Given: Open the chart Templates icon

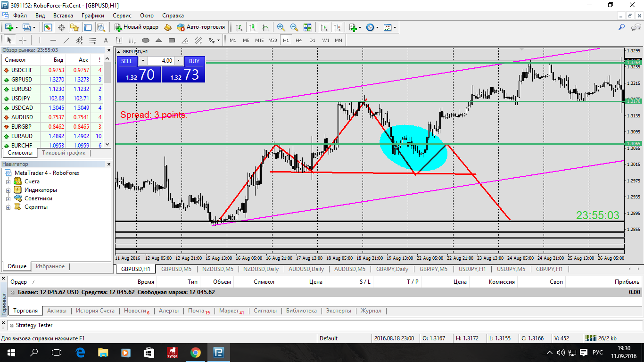Looking at the screenshot, I should 388,27.
